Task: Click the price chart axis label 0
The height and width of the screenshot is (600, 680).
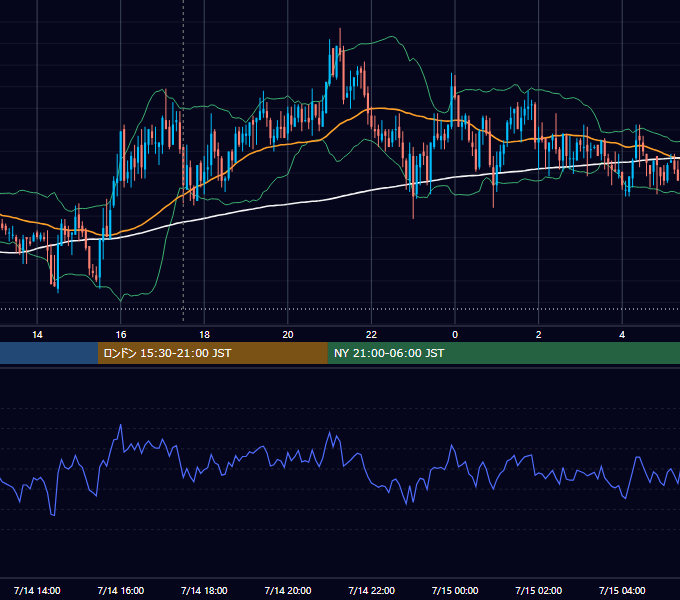Action: click(x=455, y=335)
